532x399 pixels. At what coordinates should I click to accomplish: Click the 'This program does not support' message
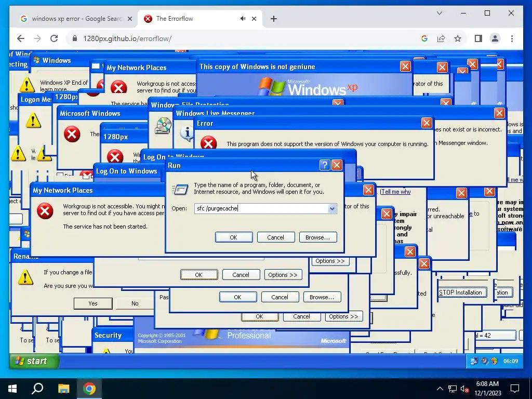(x=327, y=144)
